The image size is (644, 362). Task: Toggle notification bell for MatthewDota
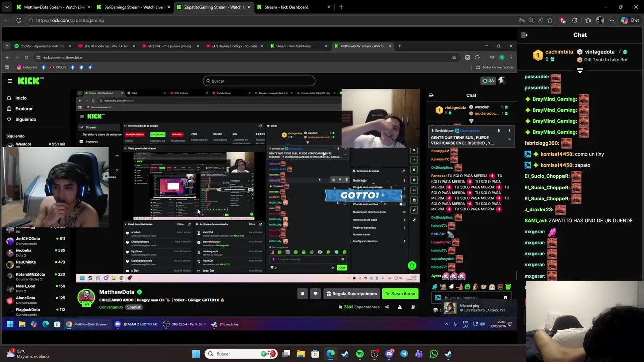[x=302, y=294]
